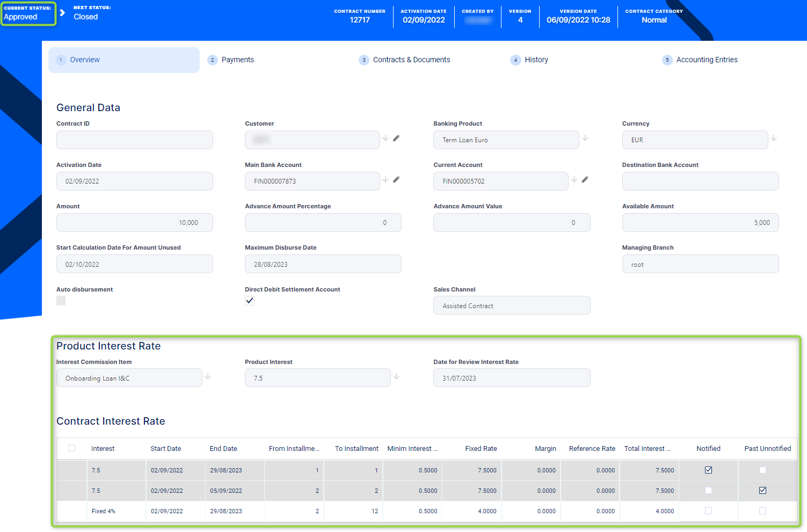Click the step 3 circle for Contracts & Documents
This screenshot has width=807, height=532.
[x=364, y=60]
